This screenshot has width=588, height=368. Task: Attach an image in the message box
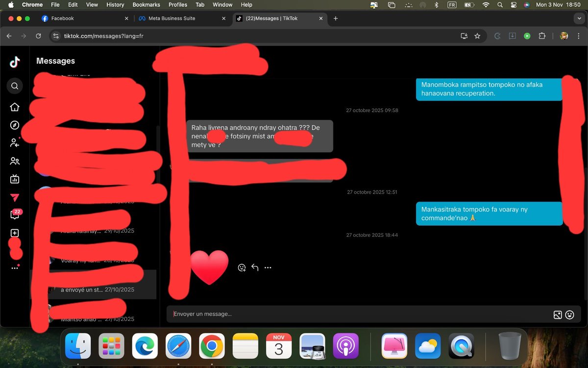(x=558, y=315)
